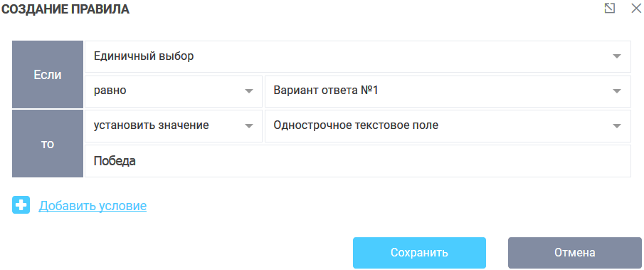Click the Добавить условие link

coord(93,205)
